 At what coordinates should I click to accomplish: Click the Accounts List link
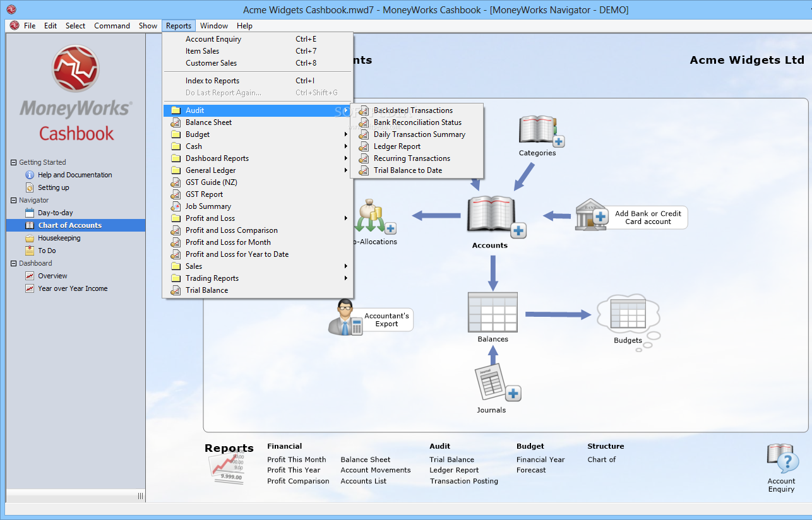coord(364,481)
